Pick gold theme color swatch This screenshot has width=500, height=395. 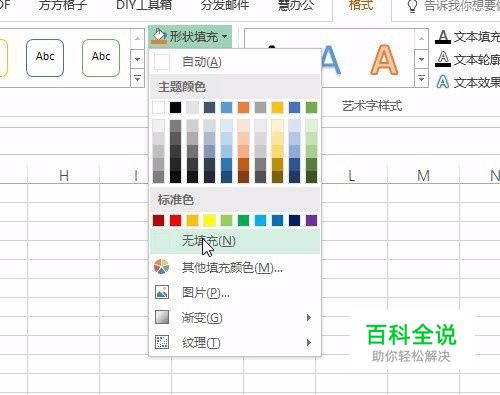pyautogui.click(x=277, y=108)
